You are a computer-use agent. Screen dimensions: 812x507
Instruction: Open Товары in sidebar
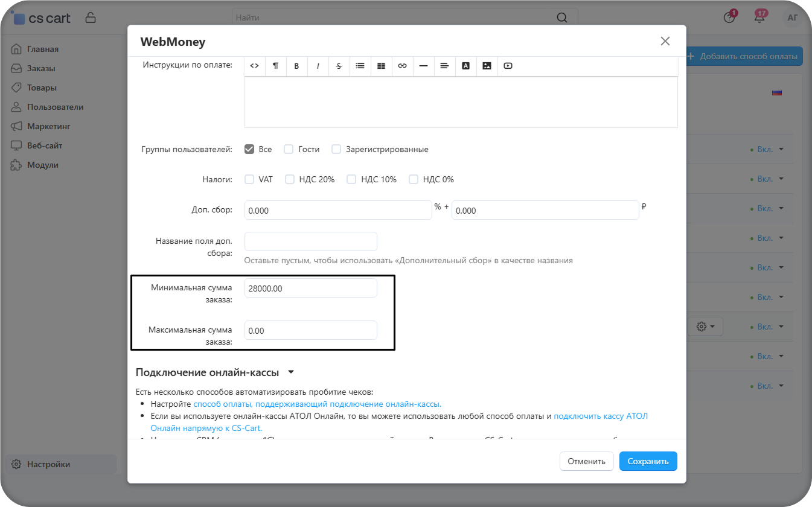coord(42,88)
